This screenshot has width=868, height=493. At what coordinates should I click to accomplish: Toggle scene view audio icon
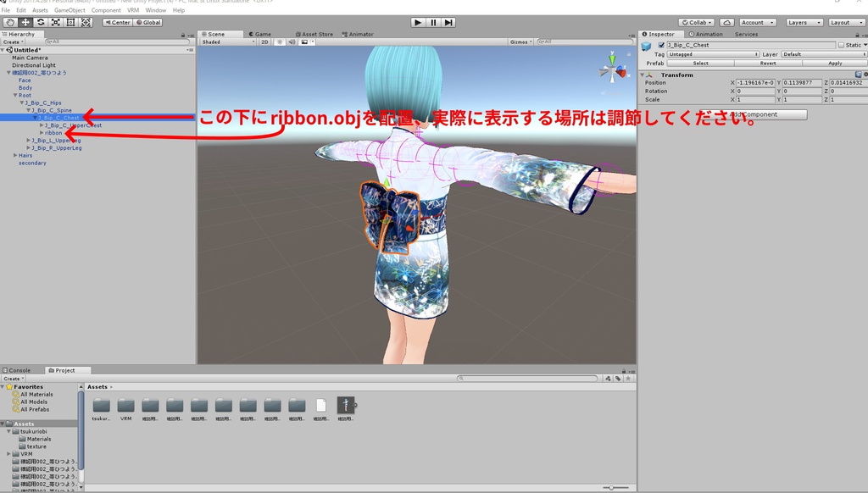pos(292,42)
